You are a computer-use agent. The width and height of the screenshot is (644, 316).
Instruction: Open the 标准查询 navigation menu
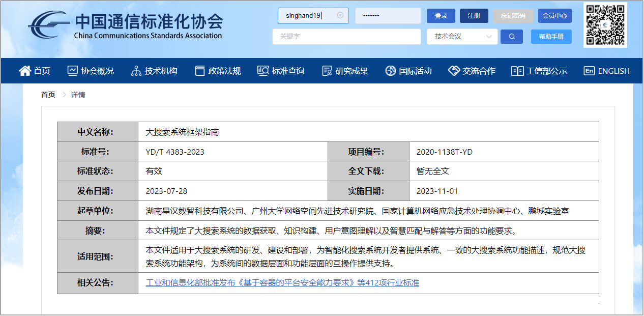(281, 71)
